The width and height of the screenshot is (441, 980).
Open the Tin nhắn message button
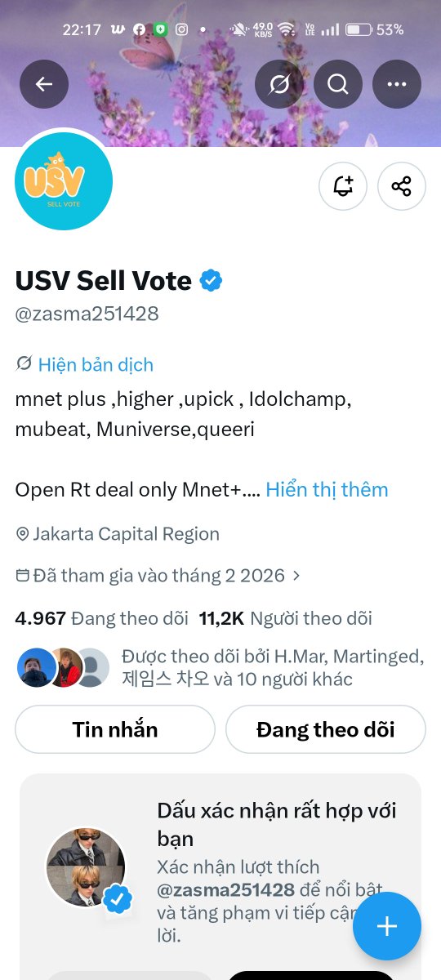click(115, 729)
